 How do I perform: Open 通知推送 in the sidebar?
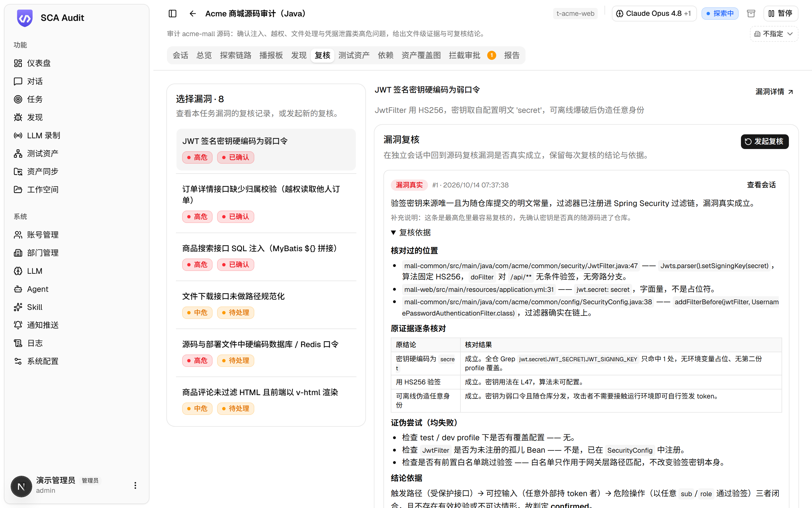76,325
